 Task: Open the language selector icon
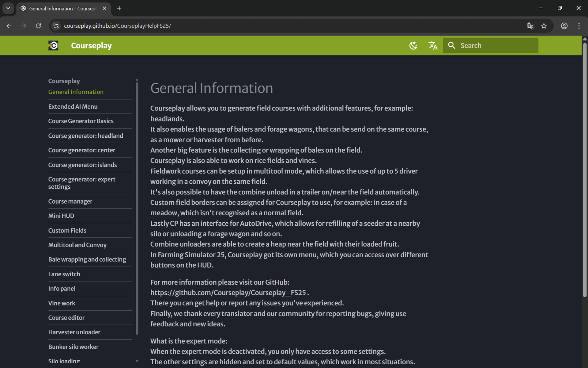coord(433,45)
